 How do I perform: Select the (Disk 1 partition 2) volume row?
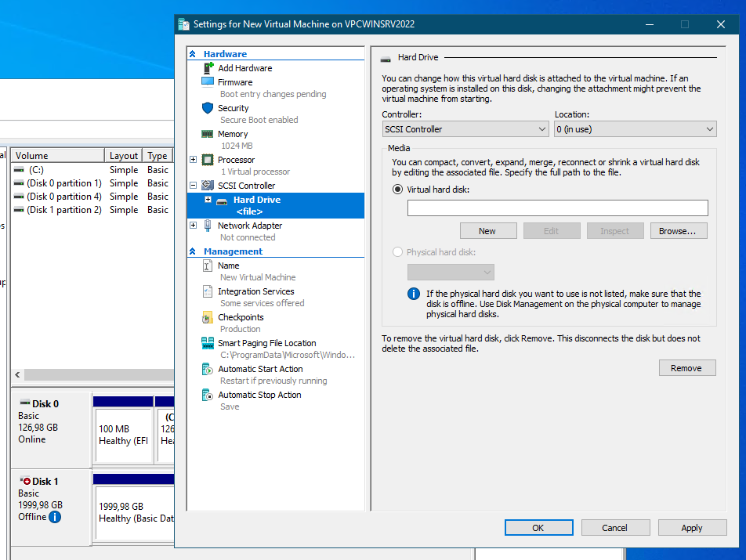[x=92, y=210]
